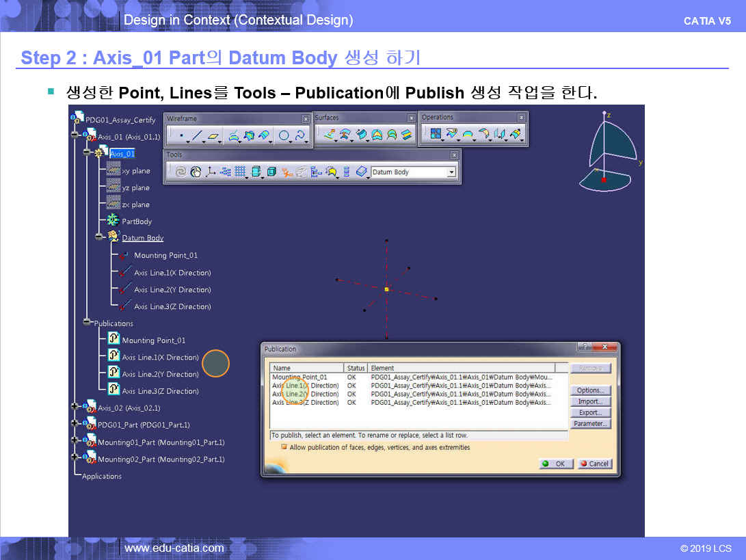This screenshot has width=746, height=560.
Task: Select Mounting Point_01 row in publication list
Action: click(299, 377)
